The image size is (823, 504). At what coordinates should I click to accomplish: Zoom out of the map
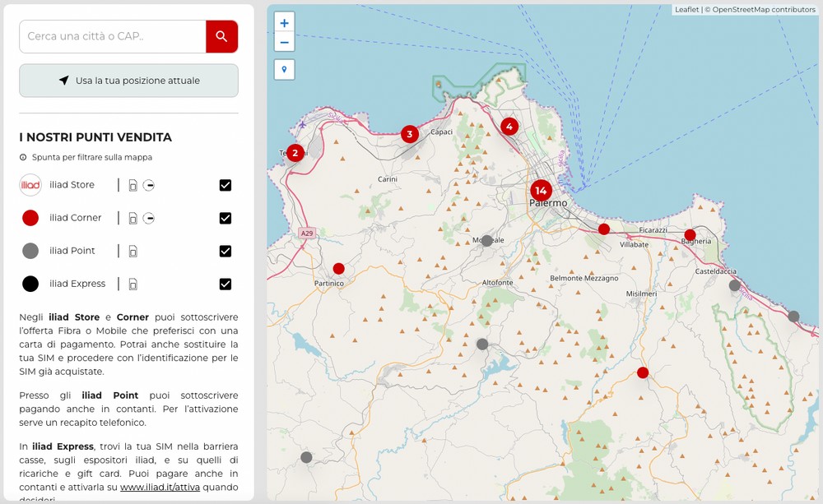pyautogui.click(x=284, y=42)
